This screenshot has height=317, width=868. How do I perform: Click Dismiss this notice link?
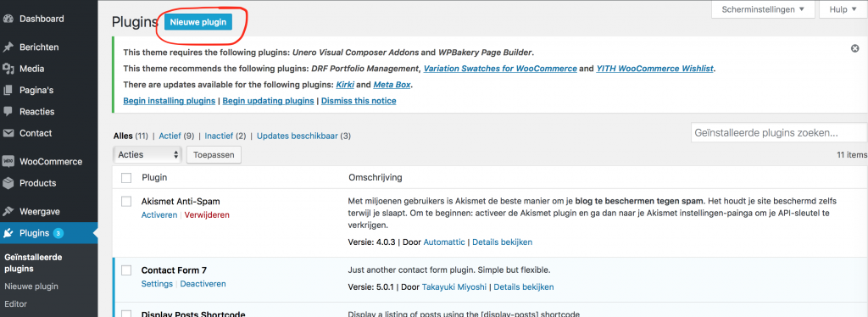tap(359, 101)
